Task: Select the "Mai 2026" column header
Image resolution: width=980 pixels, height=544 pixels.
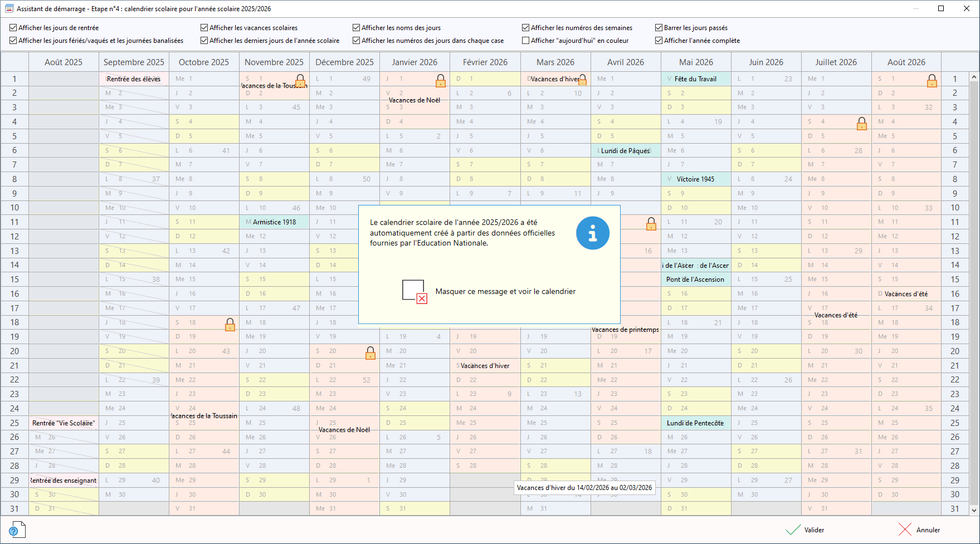Action: coord(696,62)
